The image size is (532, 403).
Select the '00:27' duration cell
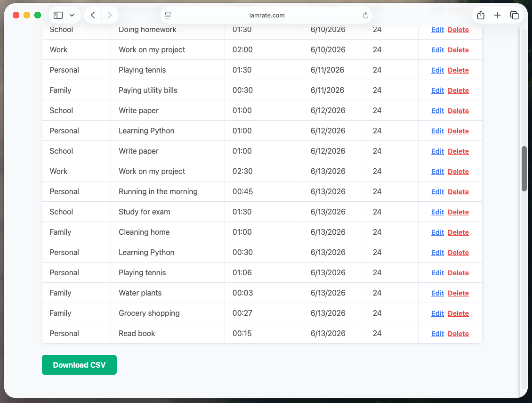264,313
